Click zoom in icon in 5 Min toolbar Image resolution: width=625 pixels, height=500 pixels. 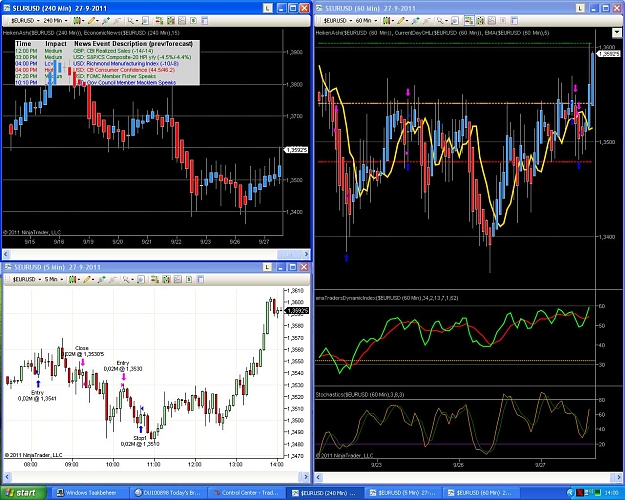tap(101, 279)
